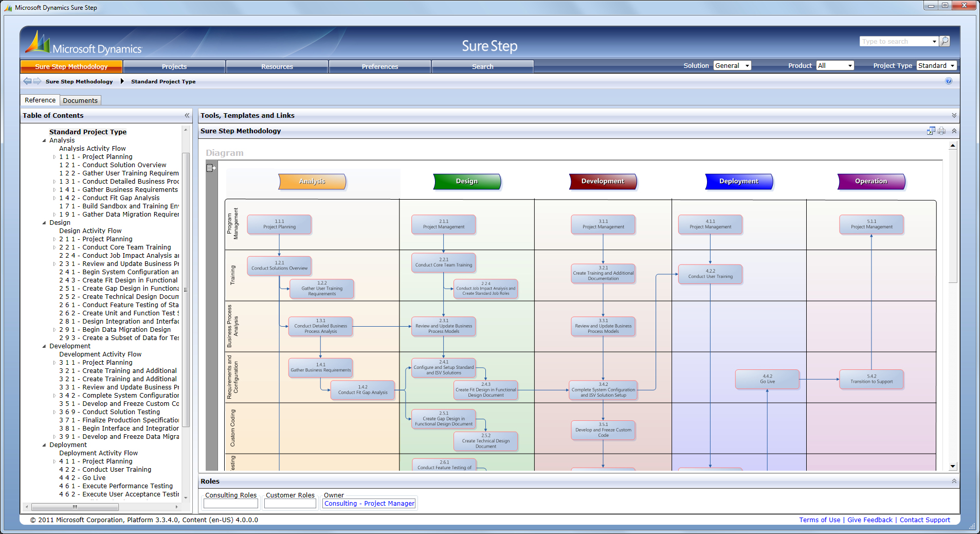Click the Type to search field
Screen dimensions: 980x534
click(895, 42)
